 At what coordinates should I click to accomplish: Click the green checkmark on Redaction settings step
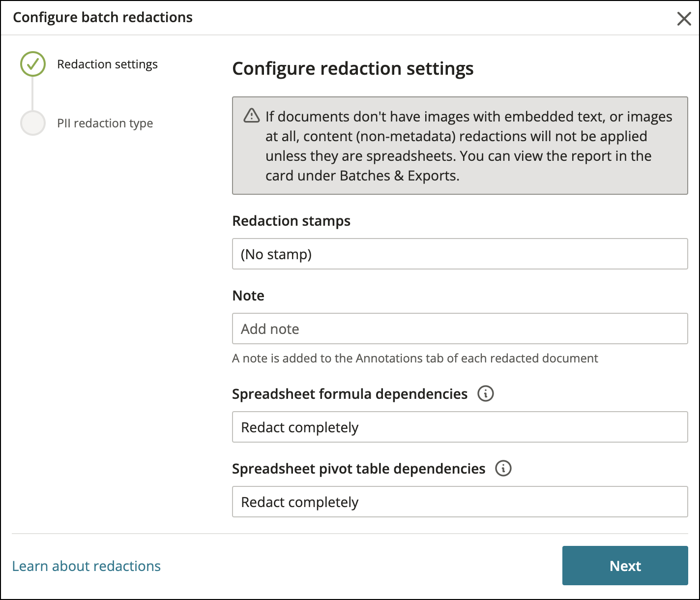[32, 64]
